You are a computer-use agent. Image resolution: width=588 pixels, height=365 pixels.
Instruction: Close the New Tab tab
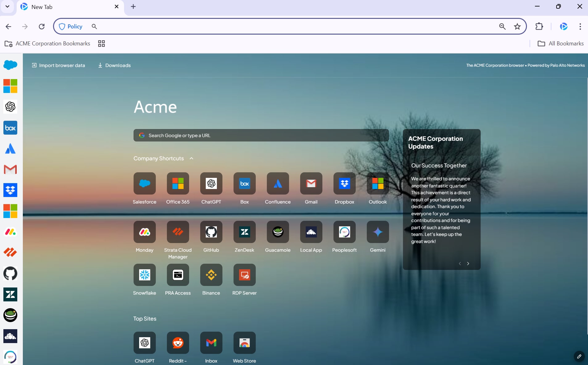pos(117,6)
